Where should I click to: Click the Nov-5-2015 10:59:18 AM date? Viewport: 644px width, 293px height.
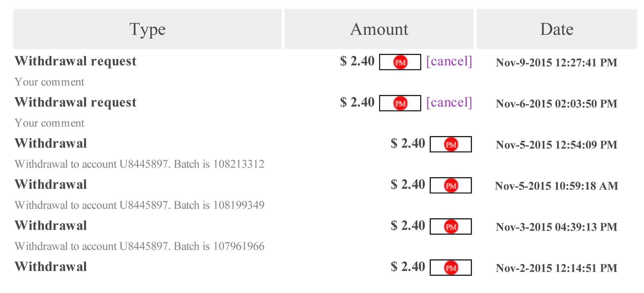556,186
